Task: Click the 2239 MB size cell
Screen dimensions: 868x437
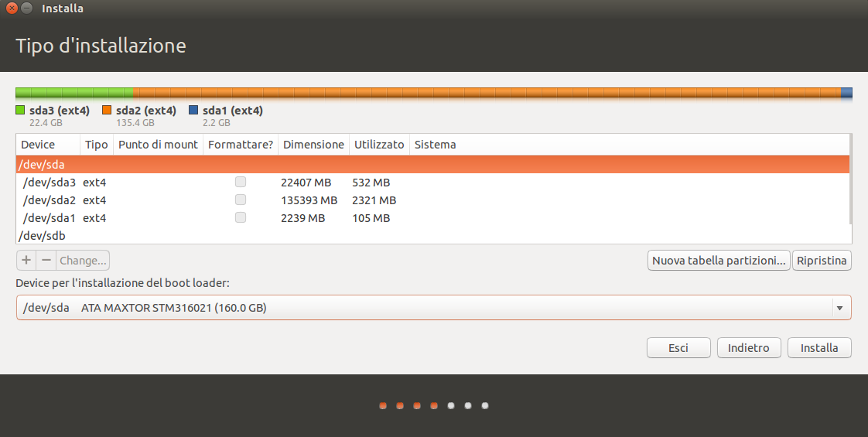Action: 302,217
